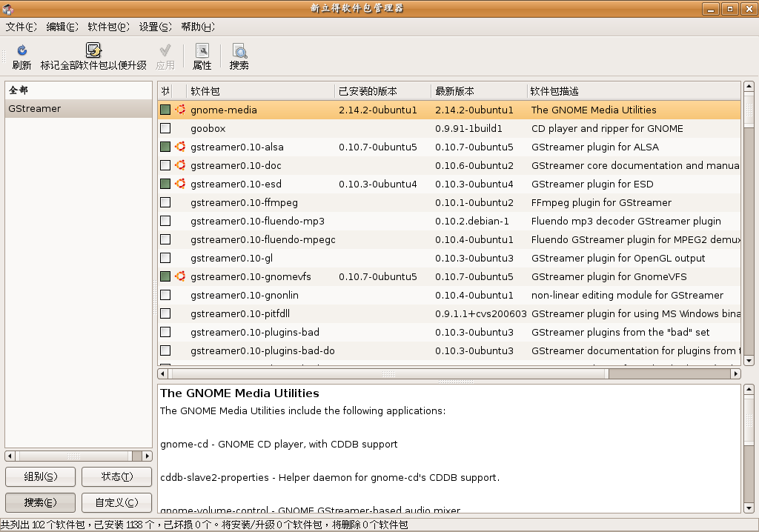The image size is (759, 532).
Task: Open the 编辑(E) menu
Action: tap(62, 27)
